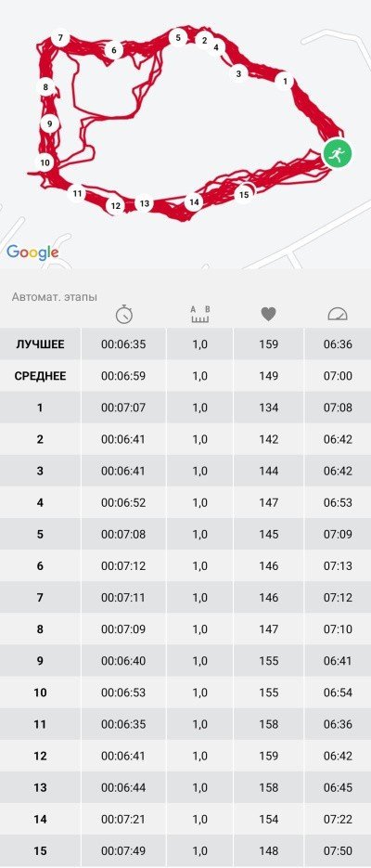Tap the Автомат. этапы section header

pos(54,297)
